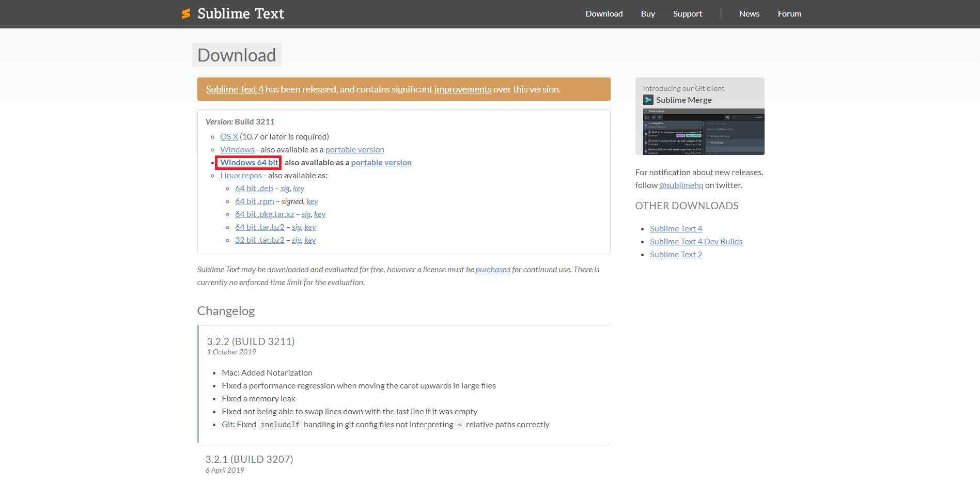The width and height of the screenshot is (980, 483).
Task: Download the 64 bit .pkg.tar.xz package
Action: 265,214
